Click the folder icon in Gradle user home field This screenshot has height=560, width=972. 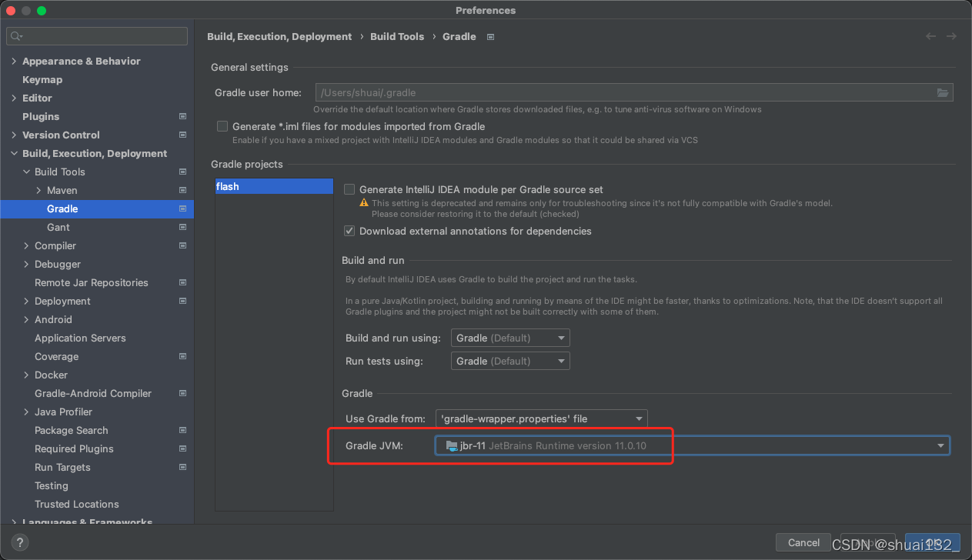pos(943,92)
